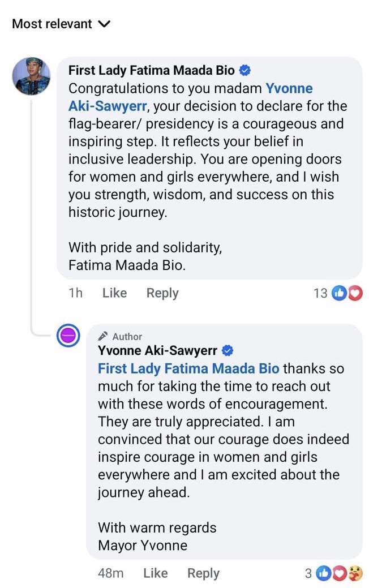Click blue thumbs-up reaction icon on first comment

[339, 293]
